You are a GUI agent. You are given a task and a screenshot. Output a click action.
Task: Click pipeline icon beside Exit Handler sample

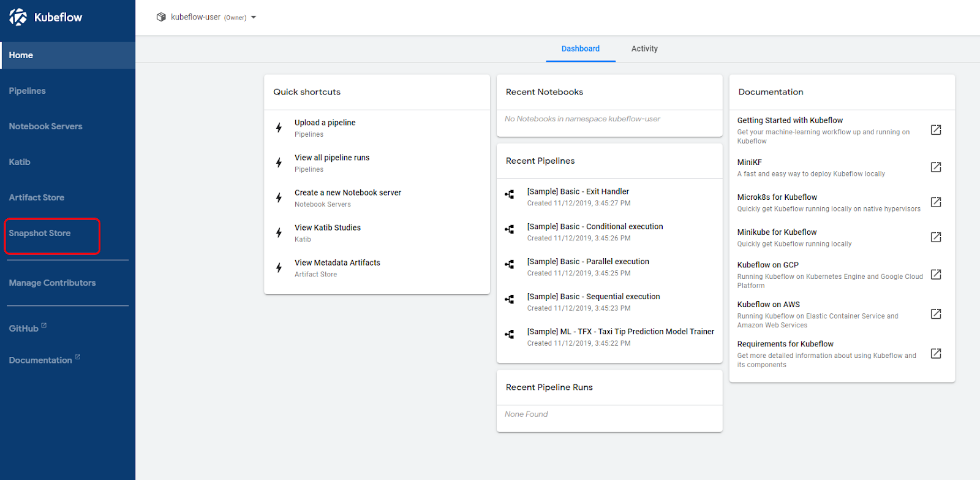pos(510,194)
